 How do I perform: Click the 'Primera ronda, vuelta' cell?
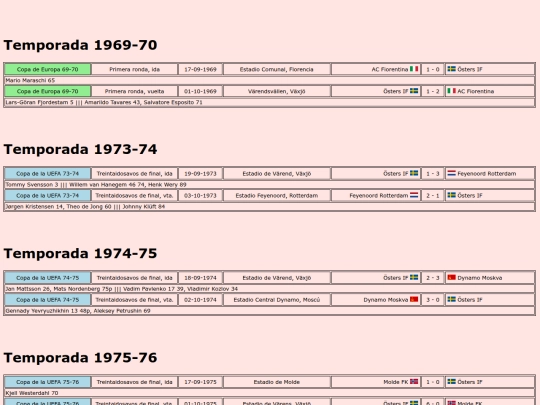coord(134,91)
